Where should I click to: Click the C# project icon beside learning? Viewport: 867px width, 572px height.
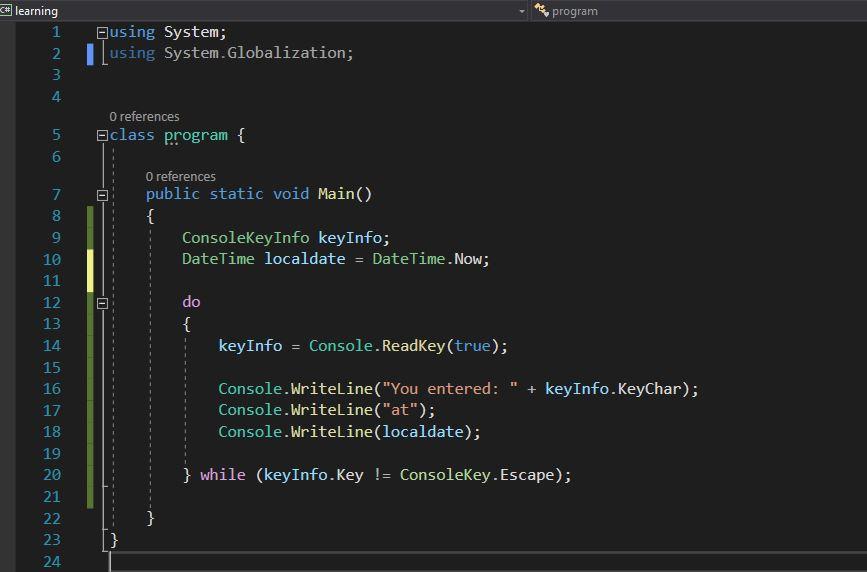tap(6, 10)
